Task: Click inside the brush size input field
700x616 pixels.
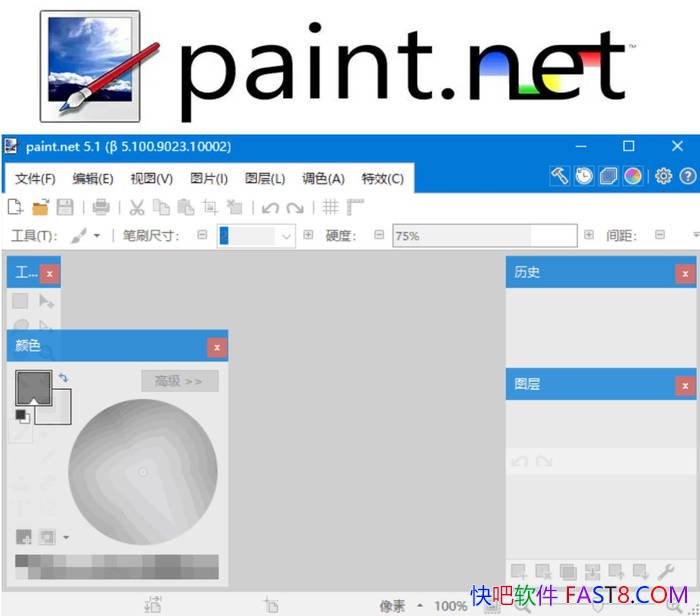Action: (246, 236)
